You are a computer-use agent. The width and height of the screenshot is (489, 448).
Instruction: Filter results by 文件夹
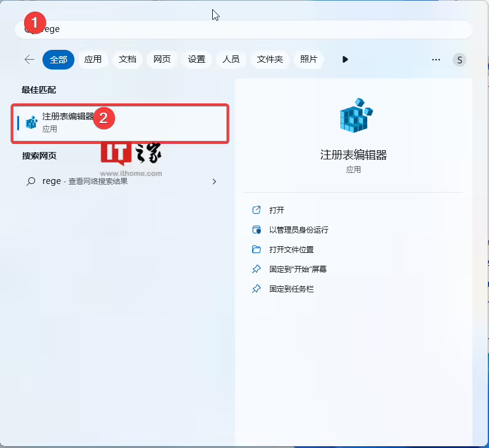[x=269, y=60]
